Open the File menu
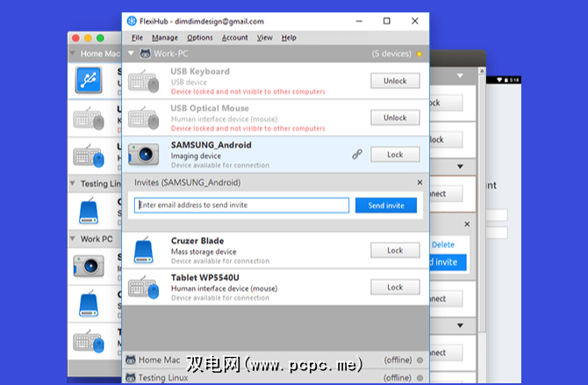Image resolution: width=588 pixels, height=385 pixels. pyautogui.click(x=137, y=38)
